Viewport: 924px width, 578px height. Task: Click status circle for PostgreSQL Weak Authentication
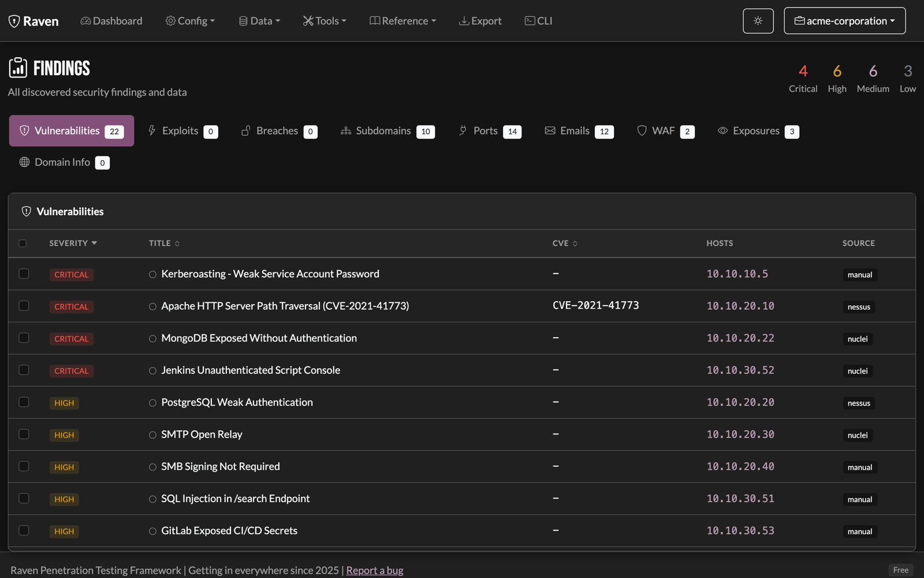[152, 403]
